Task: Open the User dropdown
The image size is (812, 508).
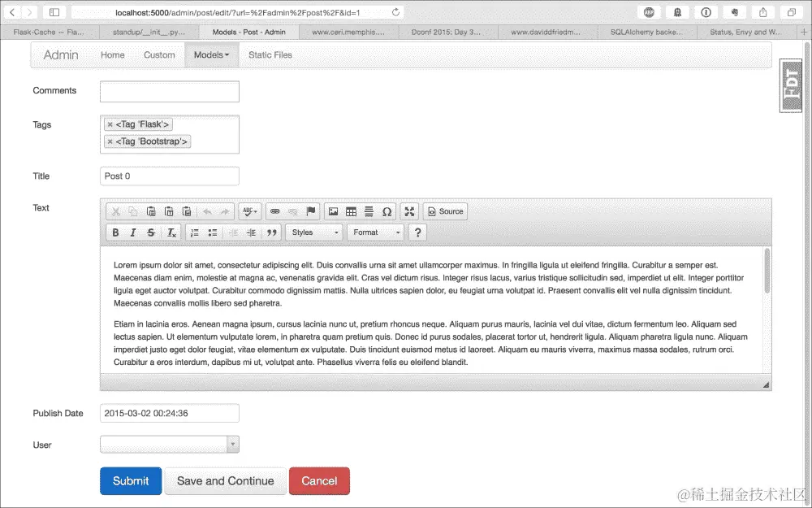Action: pyautogui.click(x=170, y=445)
